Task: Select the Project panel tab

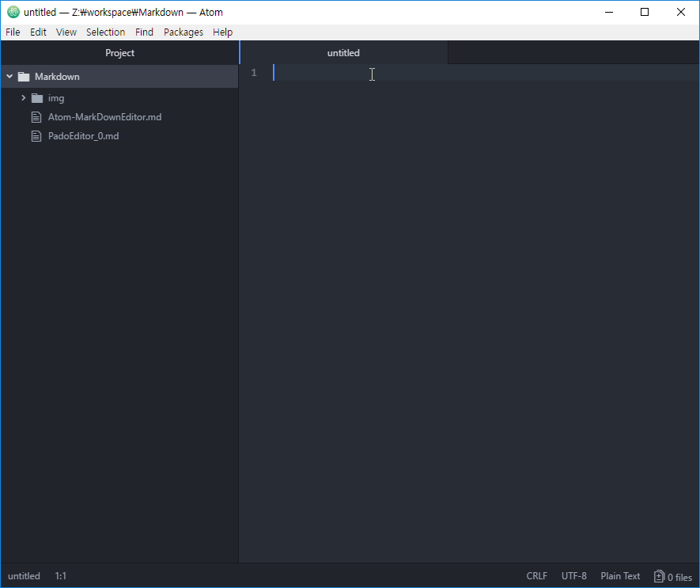Action: coord(119,53)
